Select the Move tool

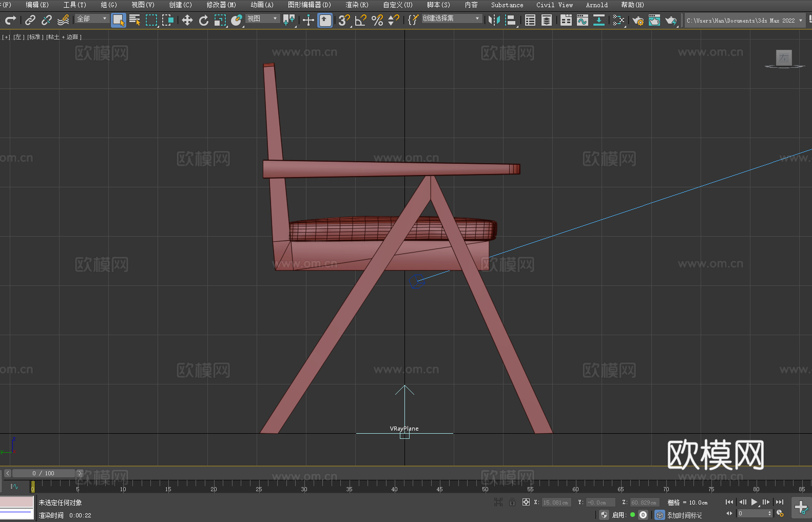click(x=187, y=20)
